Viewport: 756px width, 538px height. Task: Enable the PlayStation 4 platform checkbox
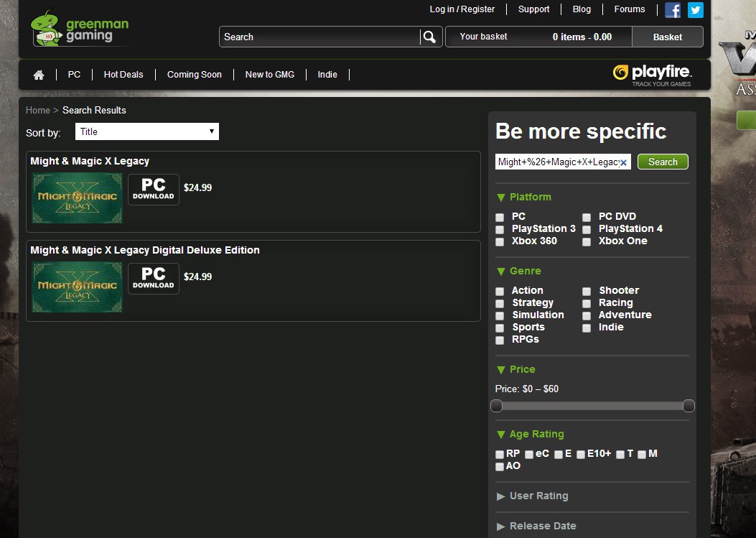(587, 230)
